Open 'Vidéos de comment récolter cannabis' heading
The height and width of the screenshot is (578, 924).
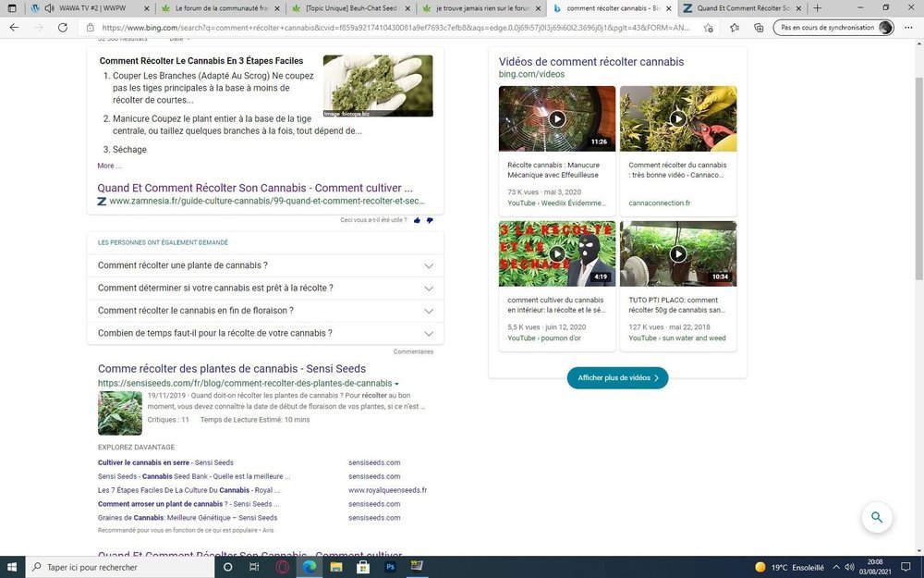(591, 62)
